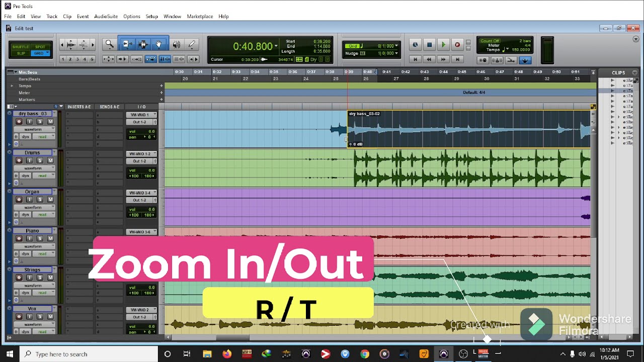Open the Setup menu
Viewport: 644px width, 362px height.
point(151,16)
